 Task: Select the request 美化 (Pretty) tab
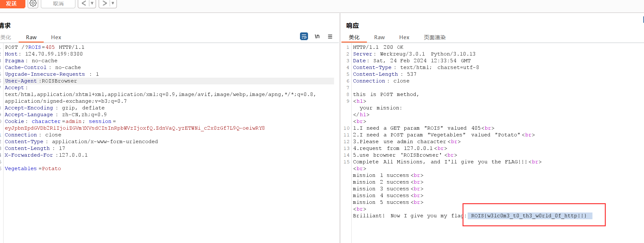6,37
